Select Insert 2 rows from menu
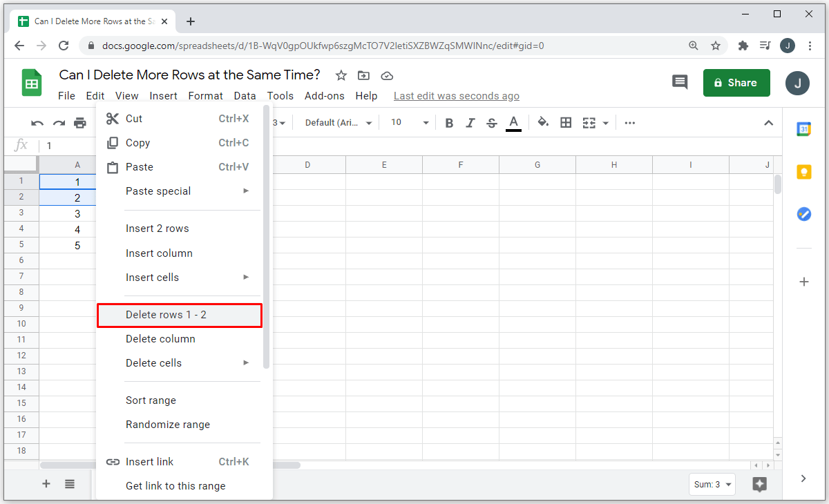Viewport: 829px width, 504px height. pos(157,229)
